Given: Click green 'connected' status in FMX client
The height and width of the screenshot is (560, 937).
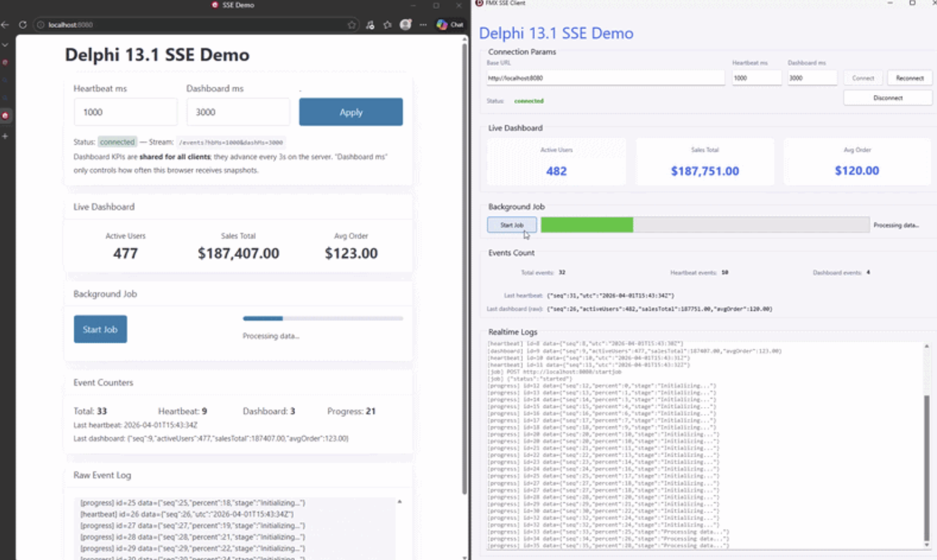Looking at the screenshot, I should click(x=529, y=101).
